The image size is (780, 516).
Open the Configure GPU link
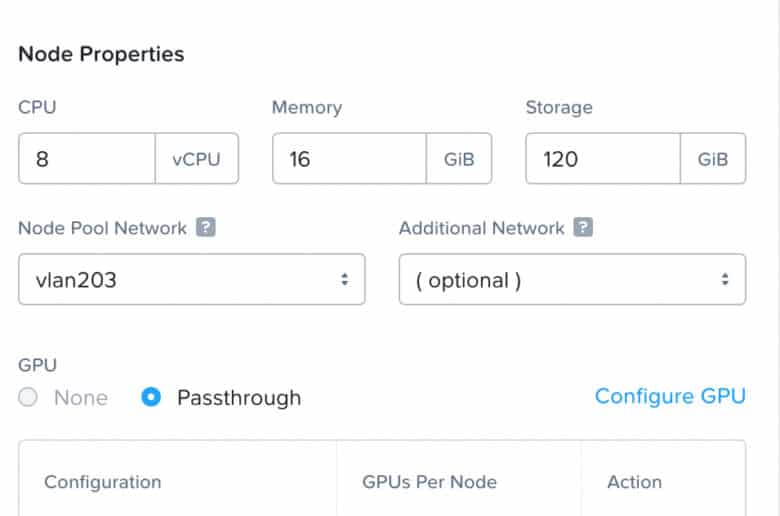[670, 397]
